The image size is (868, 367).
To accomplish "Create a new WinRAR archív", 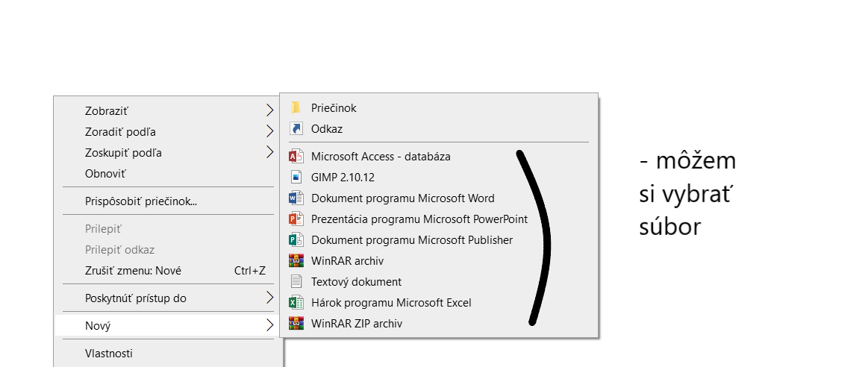I will tap(439, 261).
